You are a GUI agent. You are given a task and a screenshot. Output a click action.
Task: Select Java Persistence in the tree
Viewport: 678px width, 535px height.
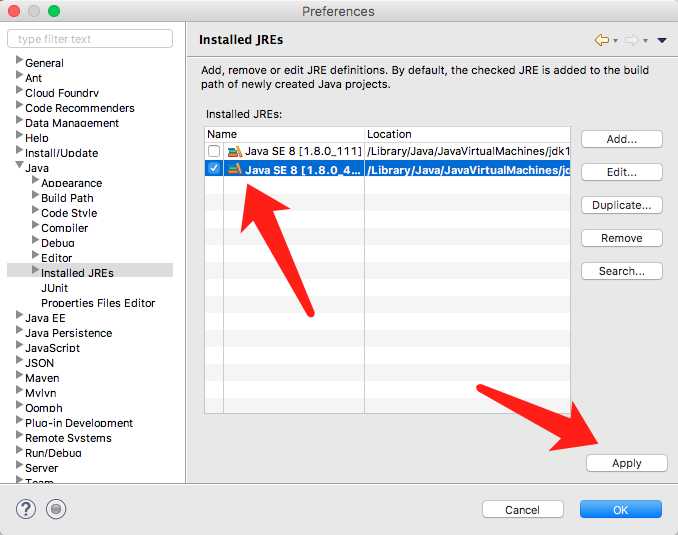coord(69,333)
